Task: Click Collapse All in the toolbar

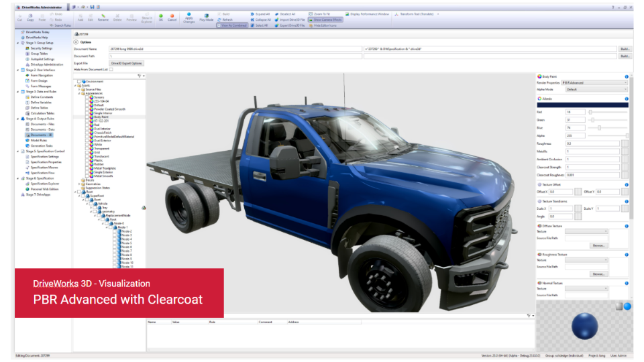Action: 261,19
